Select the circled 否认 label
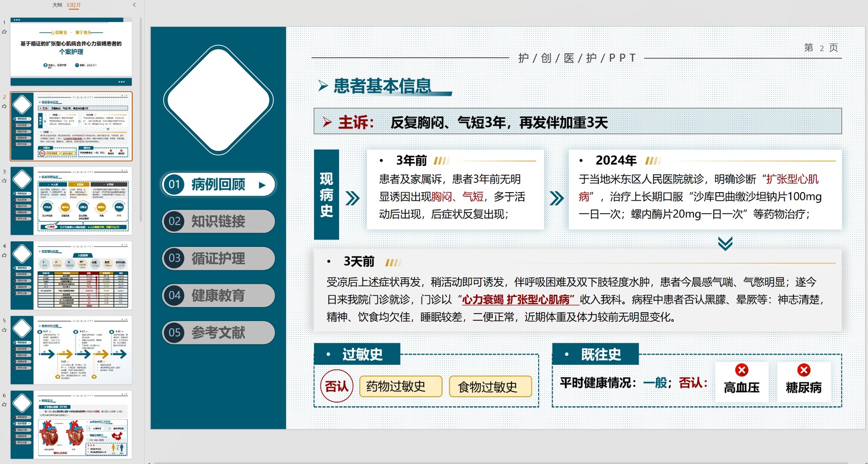The width and height of the screenshot is (868, 464). tap(336, 386)
